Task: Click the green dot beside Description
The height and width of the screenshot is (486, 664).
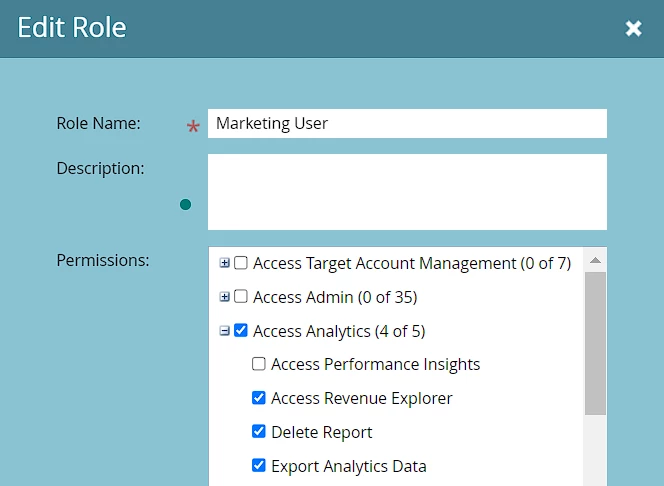Action: pos(185,205)
